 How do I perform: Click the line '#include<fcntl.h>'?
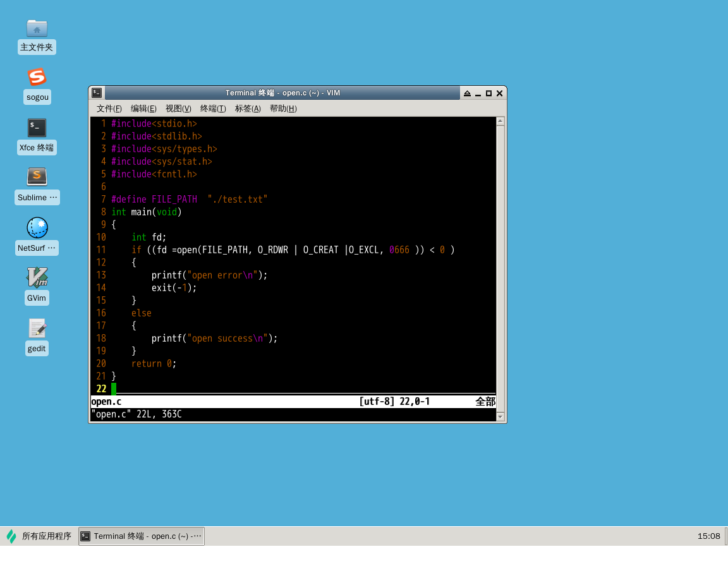[154, 174]
